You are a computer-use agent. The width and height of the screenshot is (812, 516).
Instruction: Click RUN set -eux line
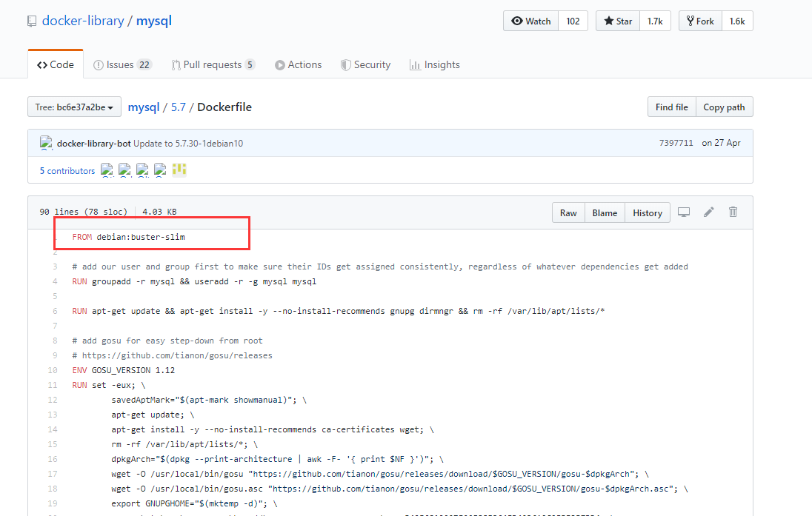tap(109, 385)
